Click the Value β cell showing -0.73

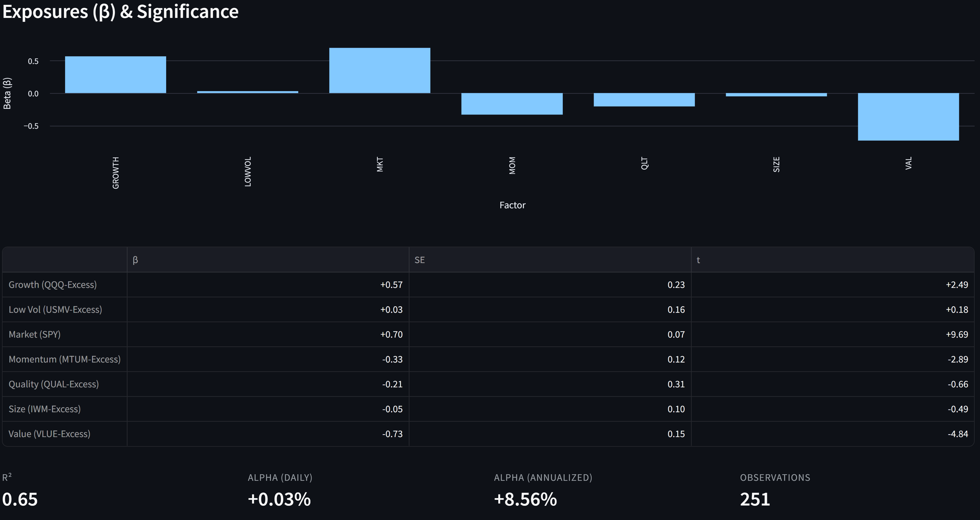coord(392,434)
